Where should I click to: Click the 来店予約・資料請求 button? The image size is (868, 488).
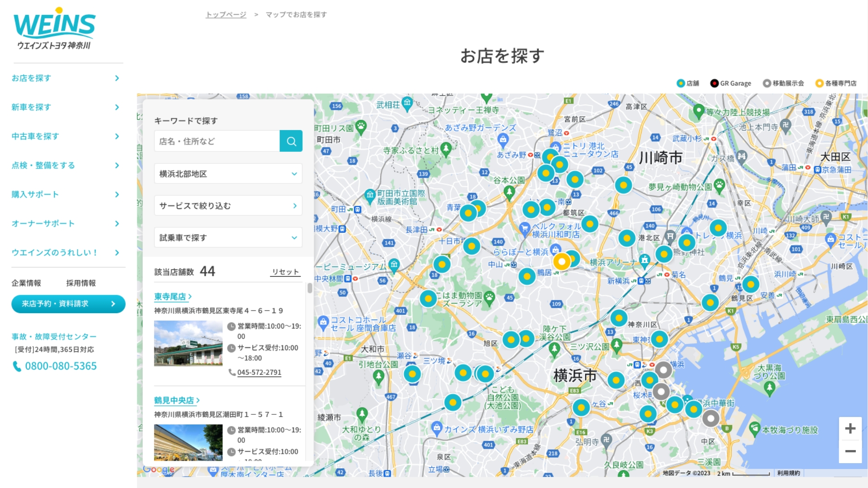coord(68,304)
